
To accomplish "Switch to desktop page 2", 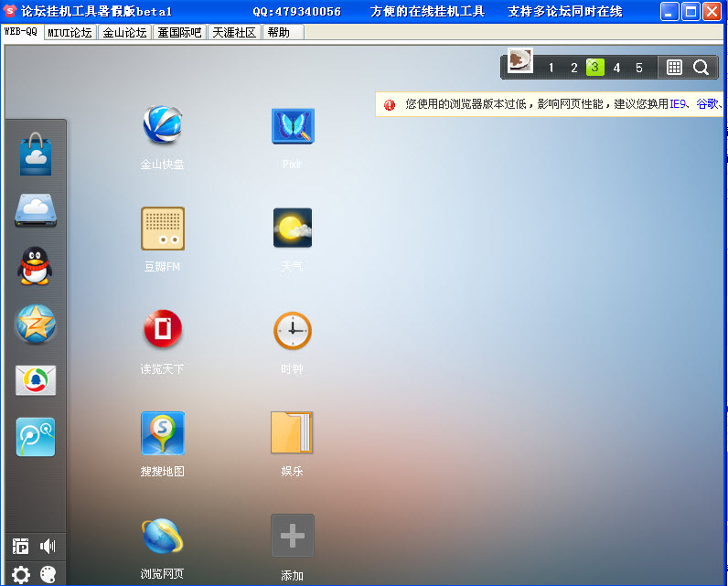I will (573, 68).
